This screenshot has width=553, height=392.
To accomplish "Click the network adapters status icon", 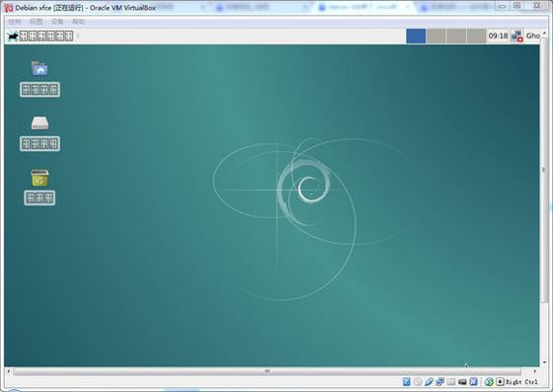I will click(439, 382).
